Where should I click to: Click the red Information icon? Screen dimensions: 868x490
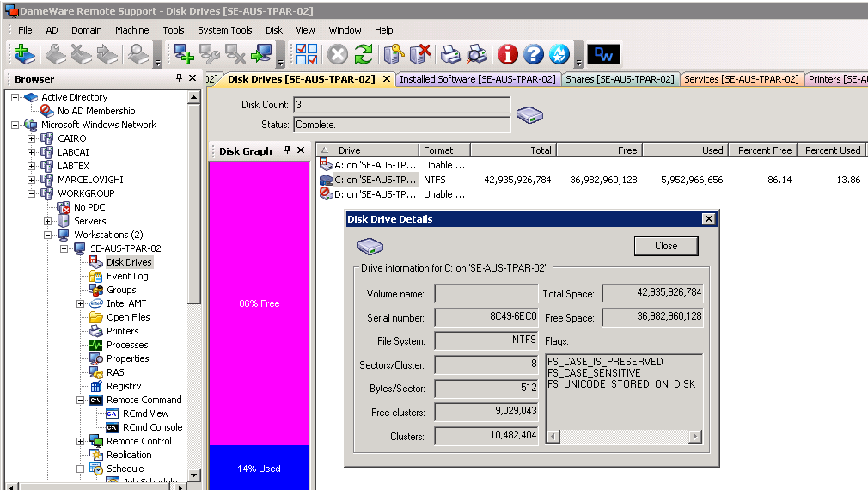pyautogui.click(x=507, y=53)
